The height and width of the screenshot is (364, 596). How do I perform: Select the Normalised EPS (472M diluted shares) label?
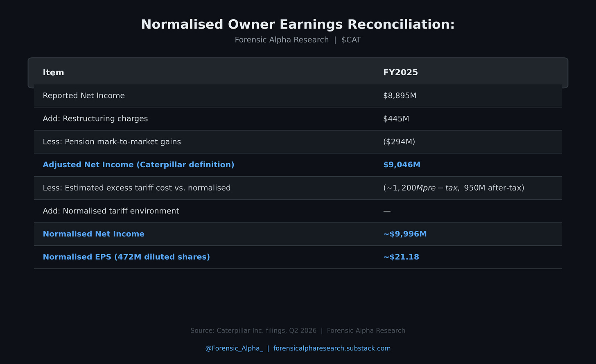point(126,257)
